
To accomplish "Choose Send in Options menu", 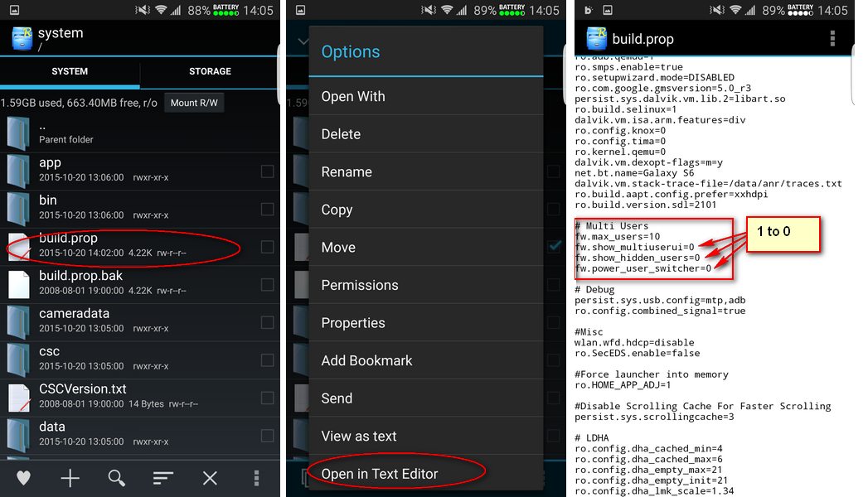I will tap(425, 398).
